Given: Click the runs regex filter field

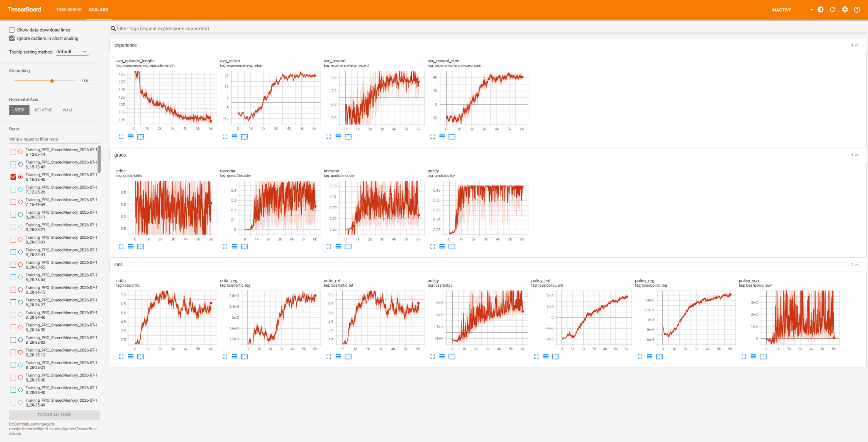Looking at the screenshot, I should [x=54, y=139].
